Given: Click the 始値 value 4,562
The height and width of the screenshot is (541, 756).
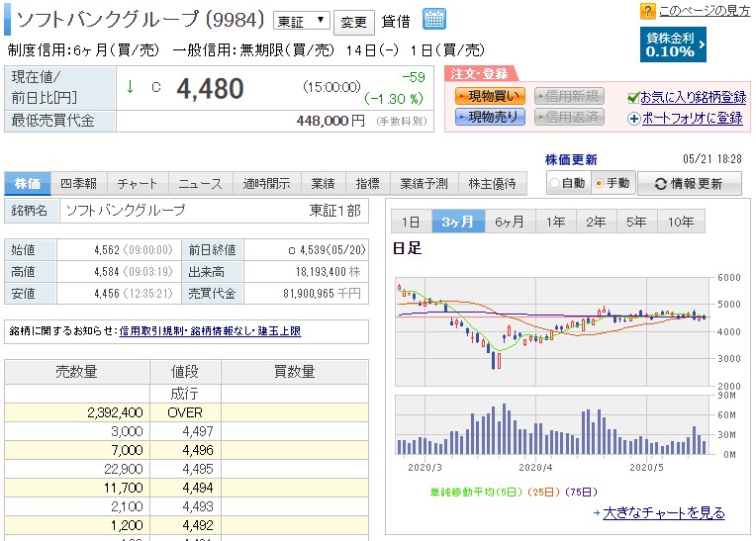Looking at the screenshot, I should click(107, 250).
